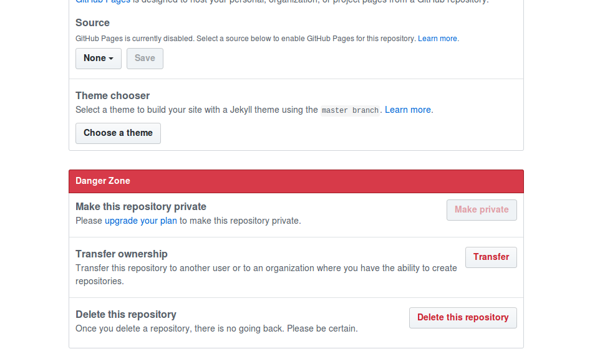This screenshot has height=364, width=615.
Task: Click the no going back warning text
Action: pyautogui.click(x=216, y=328)
